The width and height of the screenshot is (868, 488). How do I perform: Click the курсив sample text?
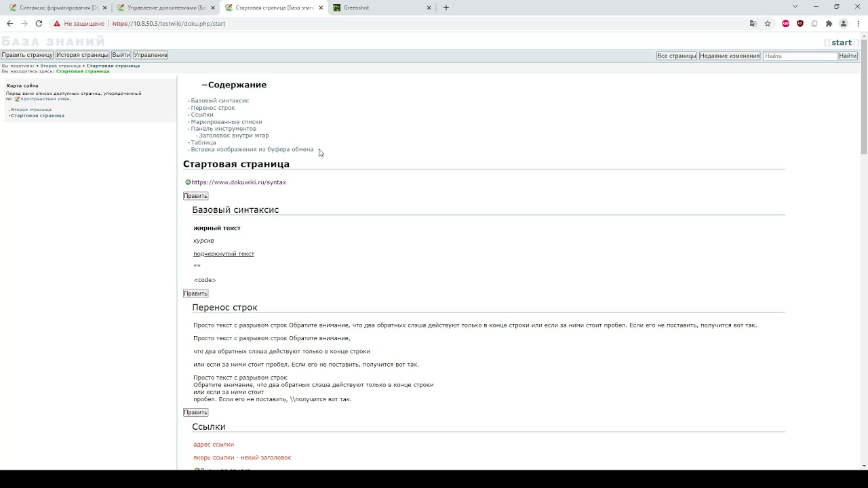coord(203,241)
